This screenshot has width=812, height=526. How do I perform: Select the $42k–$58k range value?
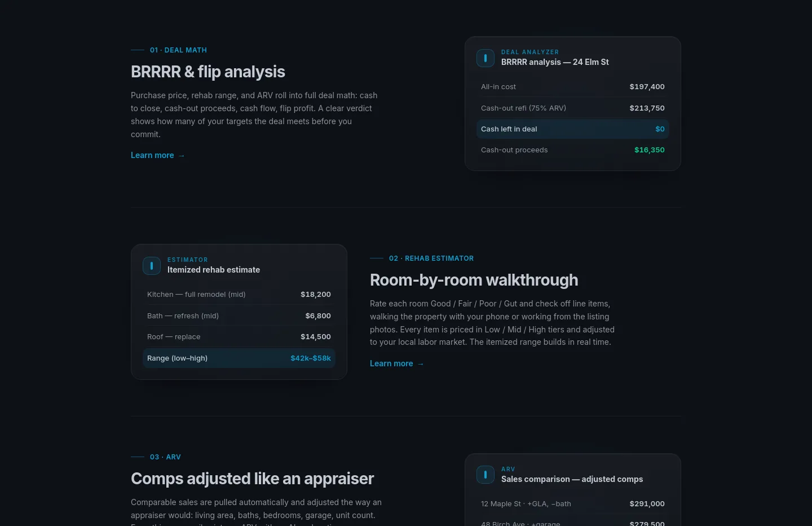tap(311, 358)
